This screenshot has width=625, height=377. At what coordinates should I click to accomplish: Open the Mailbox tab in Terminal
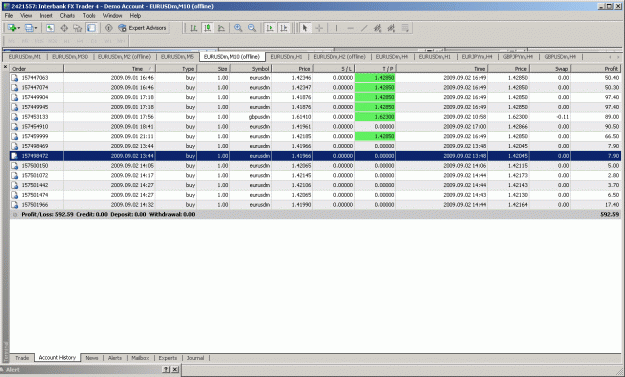pos(140,358)
